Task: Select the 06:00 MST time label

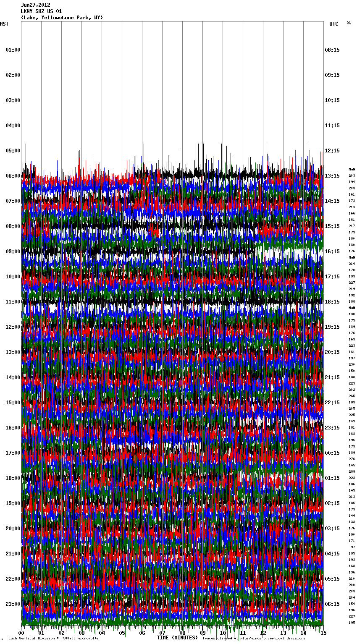Action: pos(13,176)
